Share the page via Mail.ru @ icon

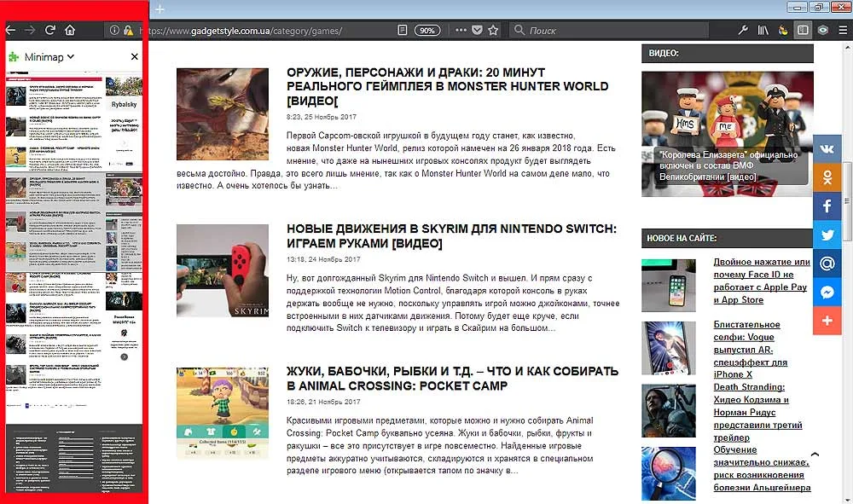coord(827,264)
